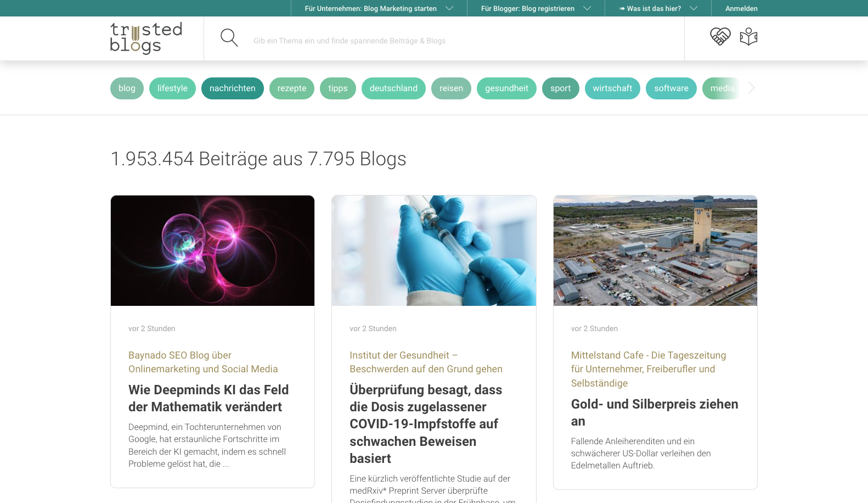Image resolution: width=868 pixels, height=503 pixels.
Task: Click Anmelden to log in
Action: [x=741, y=8]
